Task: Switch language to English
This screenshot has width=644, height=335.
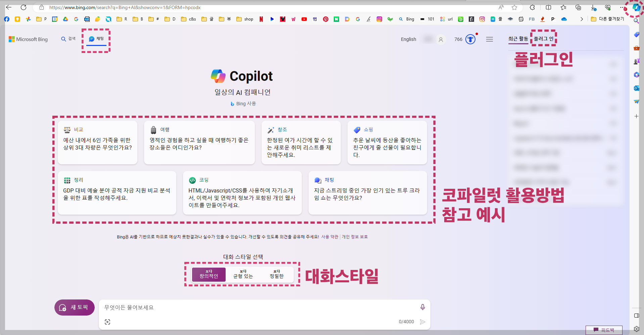Action: pyautogui.click(x=408, y=39)
